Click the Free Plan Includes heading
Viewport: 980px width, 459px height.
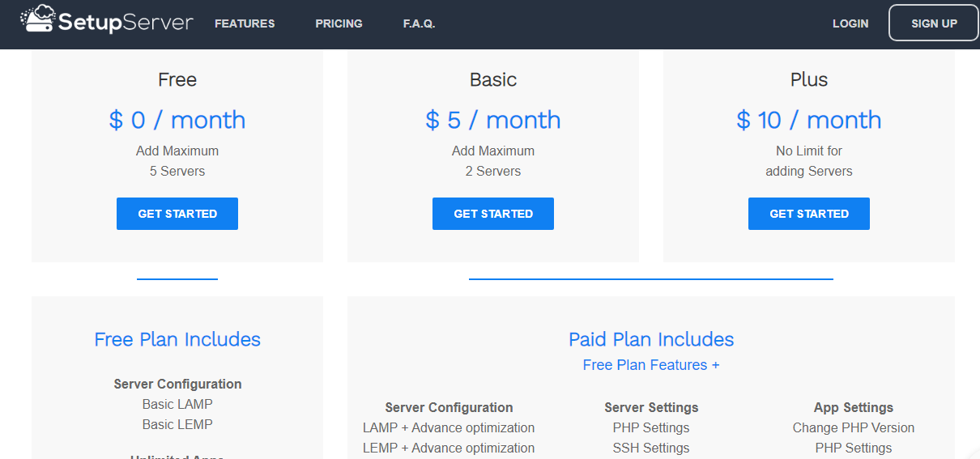(x=177, y=339)
